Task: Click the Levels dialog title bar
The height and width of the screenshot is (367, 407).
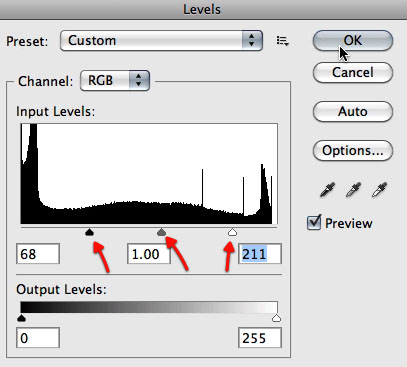Action: pos(203,10)
